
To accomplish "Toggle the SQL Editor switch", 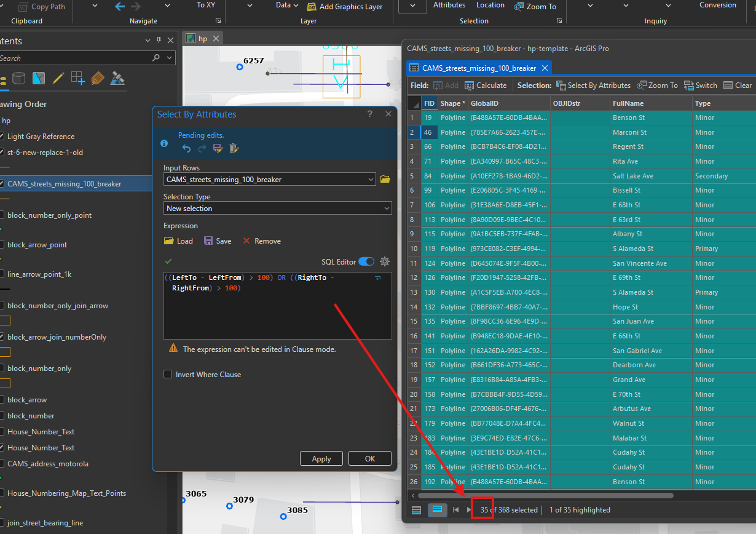I will tap(366, 261).
